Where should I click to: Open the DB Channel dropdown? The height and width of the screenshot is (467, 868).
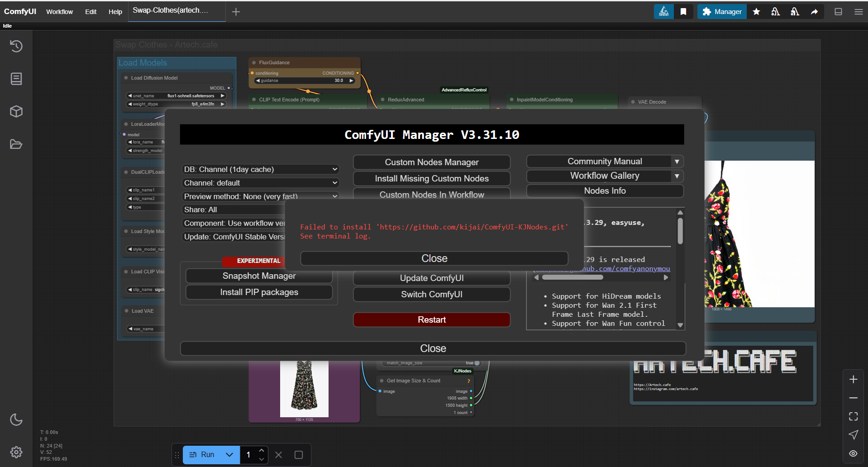coord(261,169)
